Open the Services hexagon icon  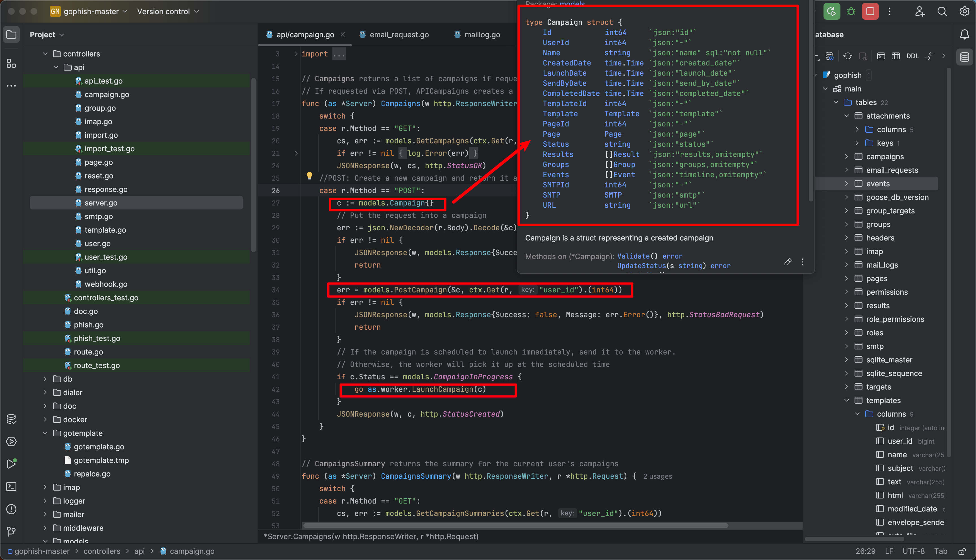[11, 441]
